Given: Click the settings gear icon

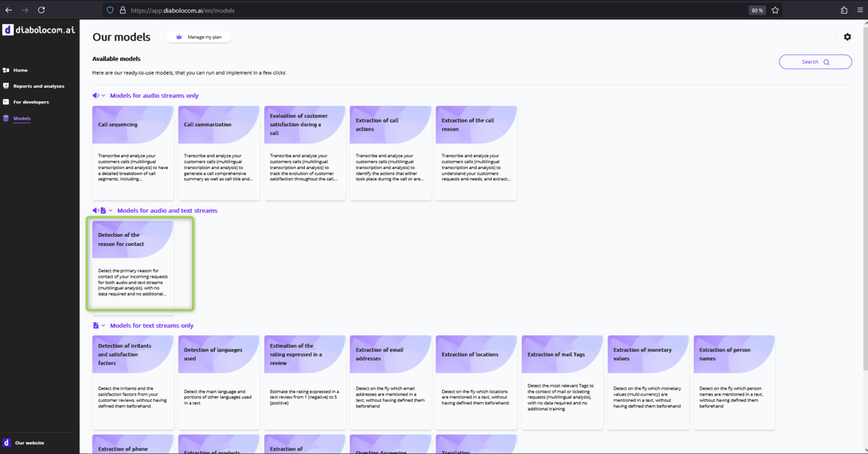Looking at the screenshot, I should [x=847, y=37].
